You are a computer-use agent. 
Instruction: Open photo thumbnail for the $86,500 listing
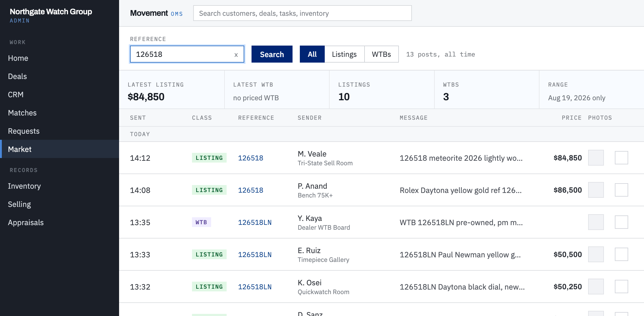[596, 190]
